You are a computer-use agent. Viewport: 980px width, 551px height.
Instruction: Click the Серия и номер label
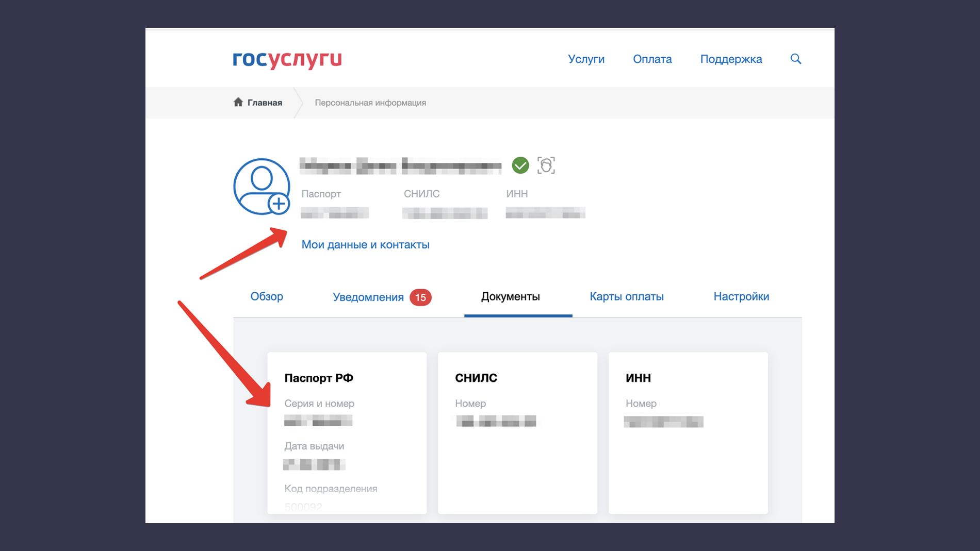[x=319, y=404]
